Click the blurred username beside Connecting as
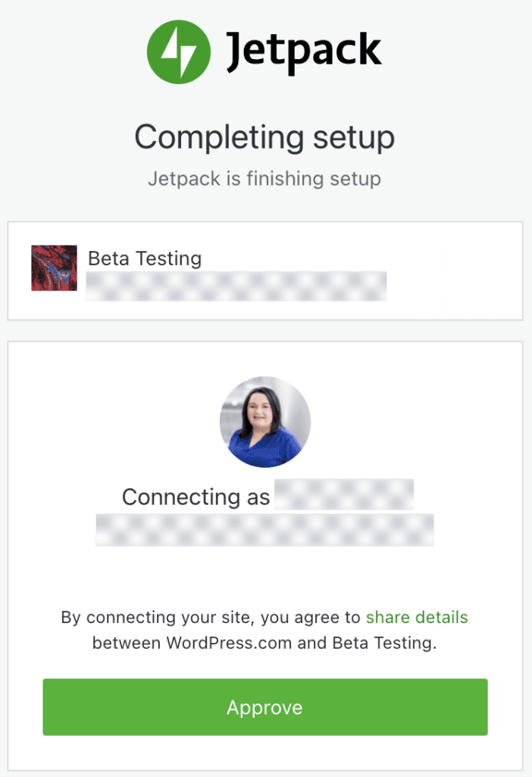Screen dimensions: 532x777 coord(344,493)
